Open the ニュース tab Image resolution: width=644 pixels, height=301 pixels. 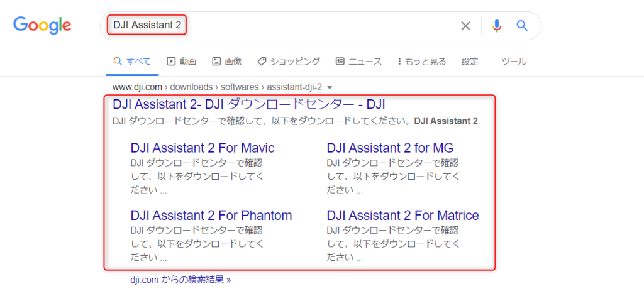click(x=358, y=62)
